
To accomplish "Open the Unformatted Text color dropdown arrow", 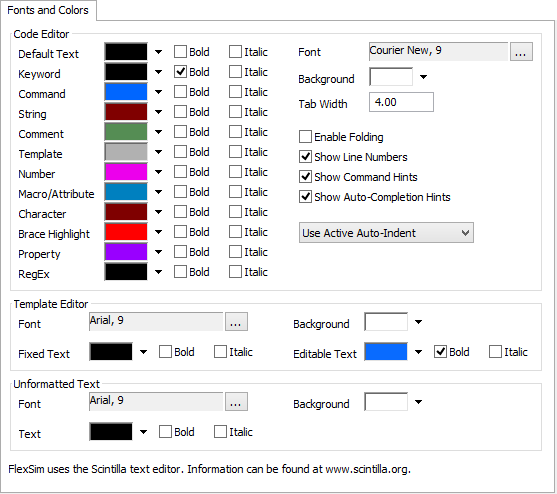I will (143, 432).
